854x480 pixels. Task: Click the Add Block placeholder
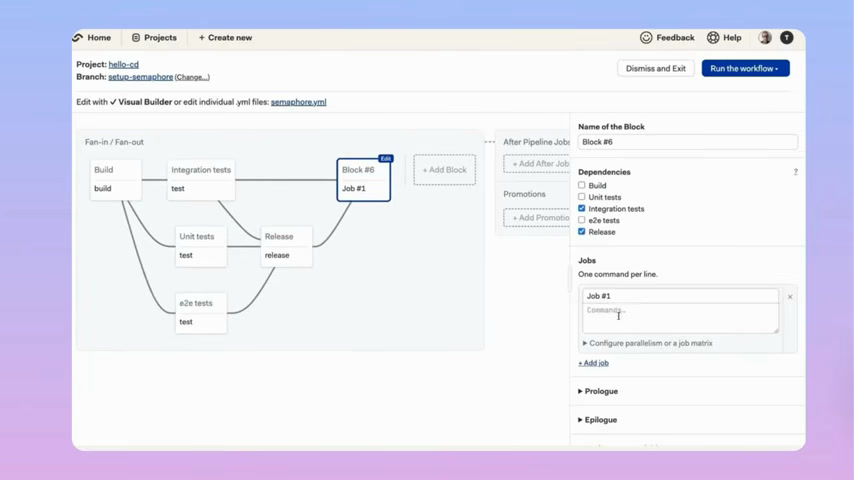[444, 170]
